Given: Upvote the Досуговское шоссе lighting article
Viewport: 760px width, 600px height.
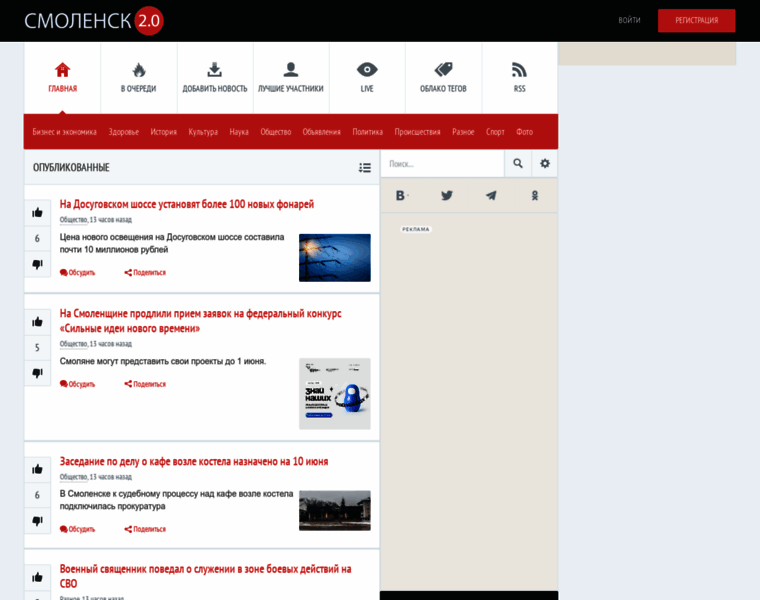Looking at the screenshot, I should pyautogui.click(x=37, y=212).
